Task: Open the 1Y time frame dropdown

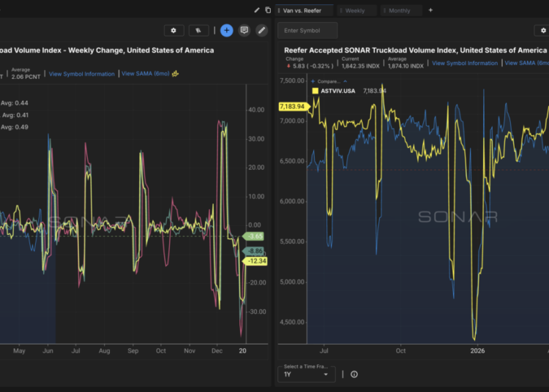Action: click(307, 374)
